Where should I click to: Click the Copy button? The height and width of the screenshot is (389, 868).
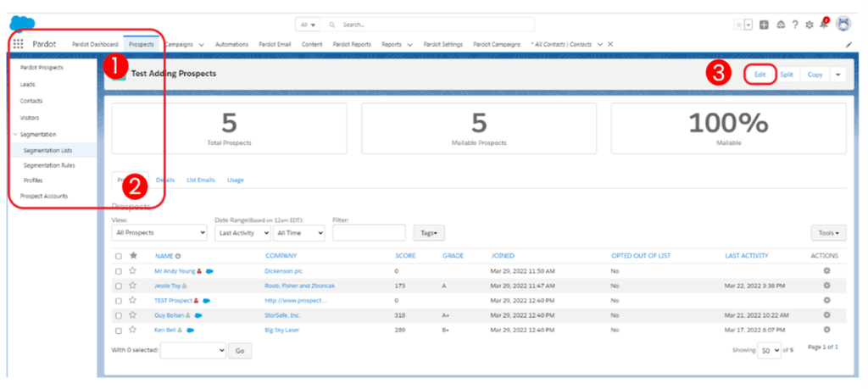pos(815,75)
